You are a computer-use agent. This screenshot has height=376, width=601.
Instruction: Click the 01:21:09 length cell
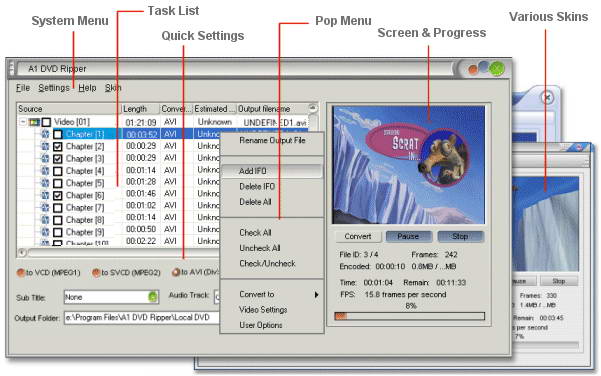point(141,123)
